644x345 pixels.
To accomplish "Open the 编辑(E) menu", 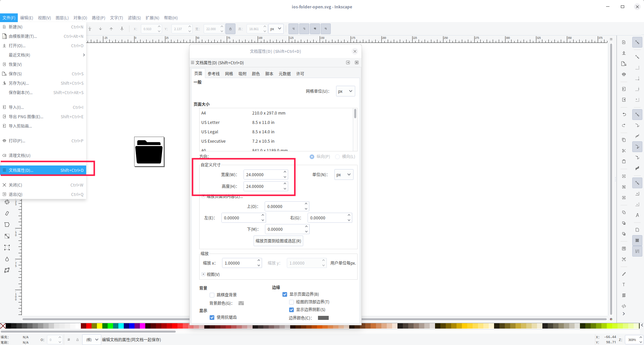I will (x=26, y=18).
